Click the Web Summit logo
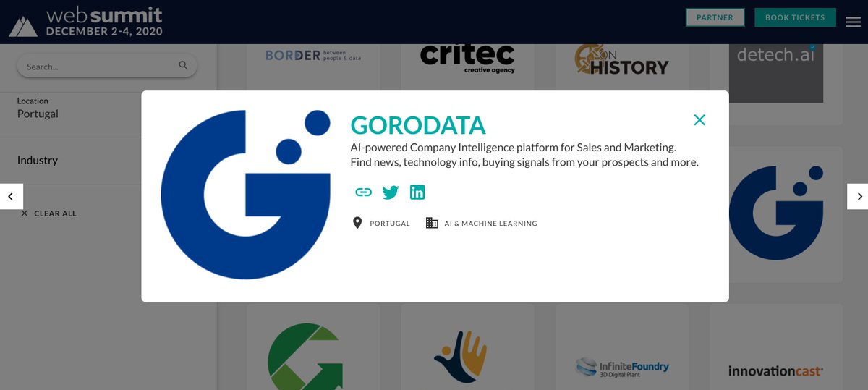The width and height of the screenshot is (868, 390). [85, 22]
